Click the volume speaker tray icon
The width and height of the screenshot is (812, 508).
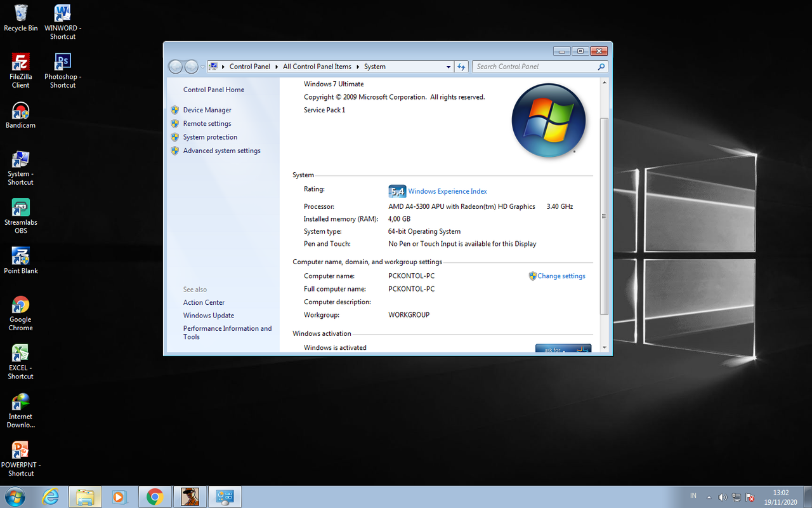click(x=723, y=497)
